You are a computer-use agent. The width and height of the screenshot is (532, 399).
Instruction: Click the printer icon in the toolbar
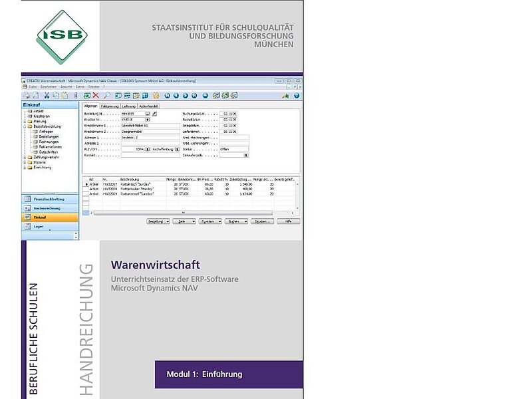[27, 96]
